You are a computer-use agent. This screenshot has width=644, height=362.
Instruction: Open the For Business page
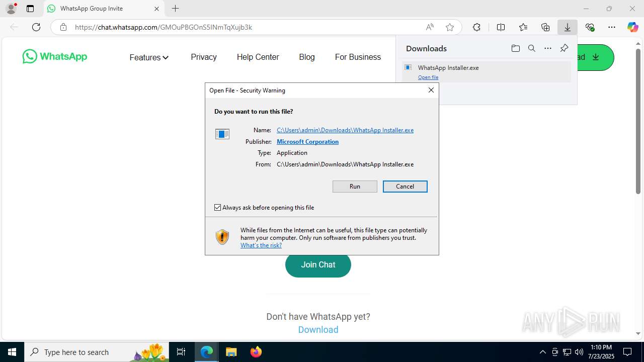click(x=358, y=57)
